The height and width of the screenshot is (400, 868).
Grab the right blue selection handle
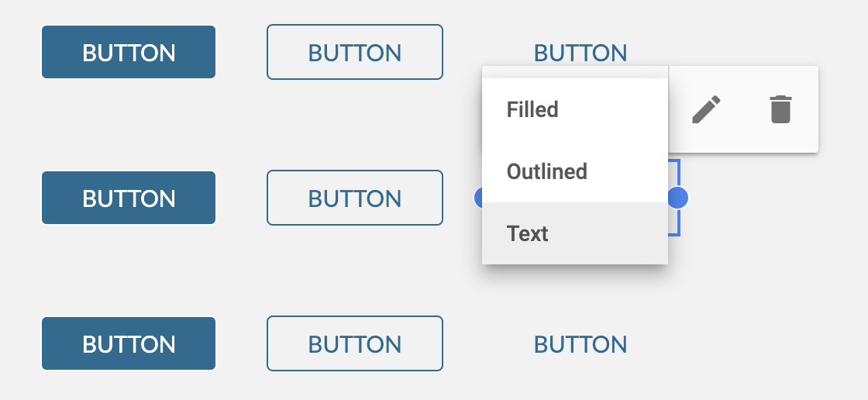pos(677,198)
